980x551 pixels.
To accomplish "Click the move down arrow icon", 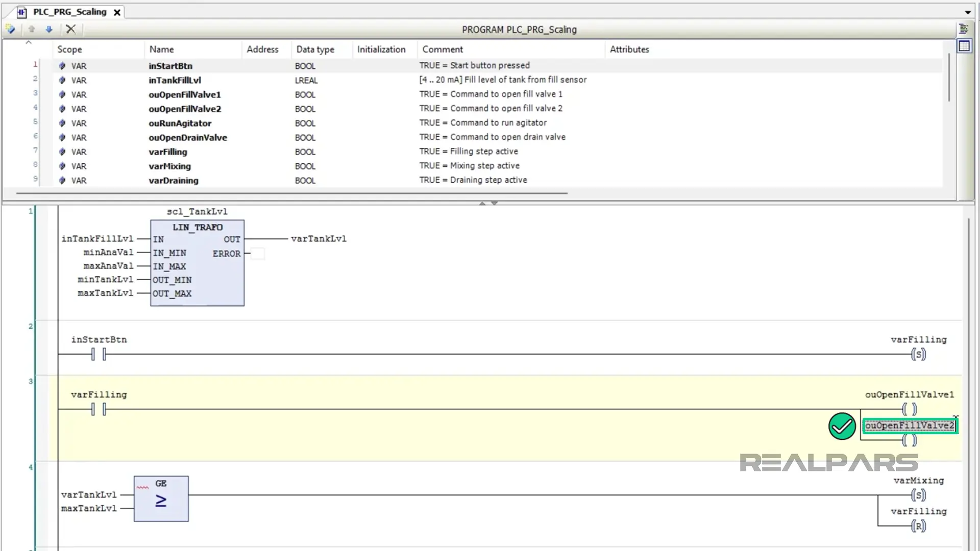I will 49,29.
